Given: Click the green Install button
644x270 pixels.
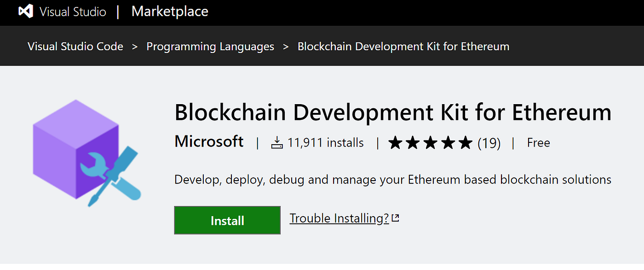Looking at the screenshot, I should point(227,220).
